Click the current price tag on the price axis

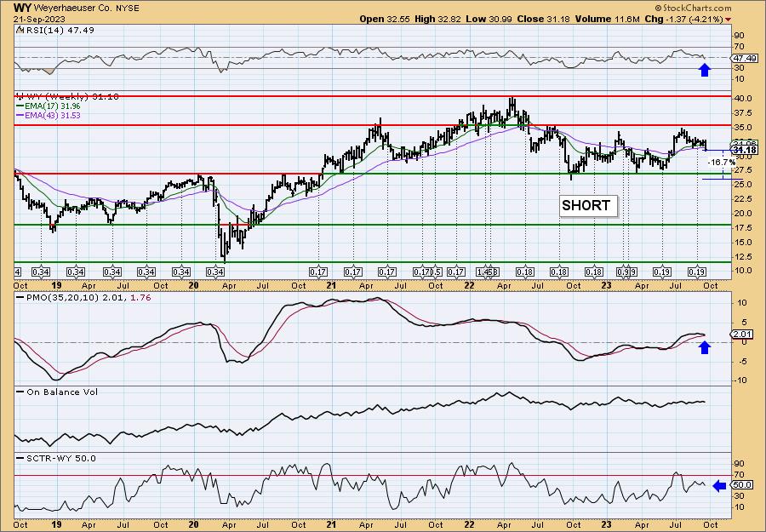coord(745,150)
